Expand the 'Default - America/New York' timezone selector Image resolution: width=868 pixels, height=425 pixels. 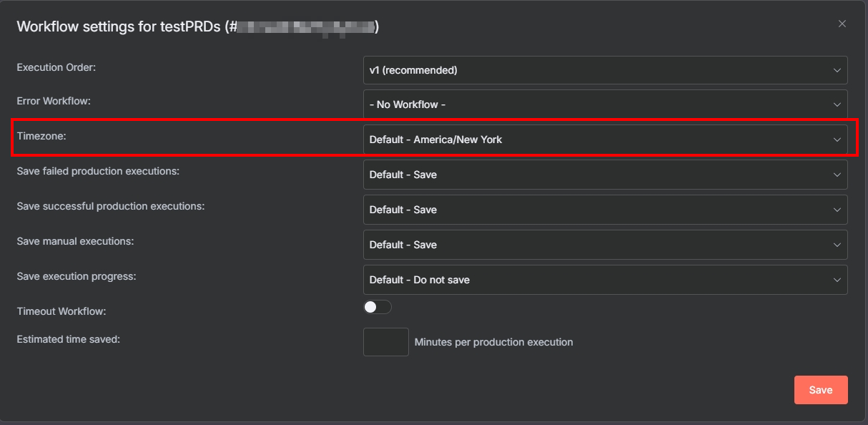pyautogui.click(x=593, y=140)
